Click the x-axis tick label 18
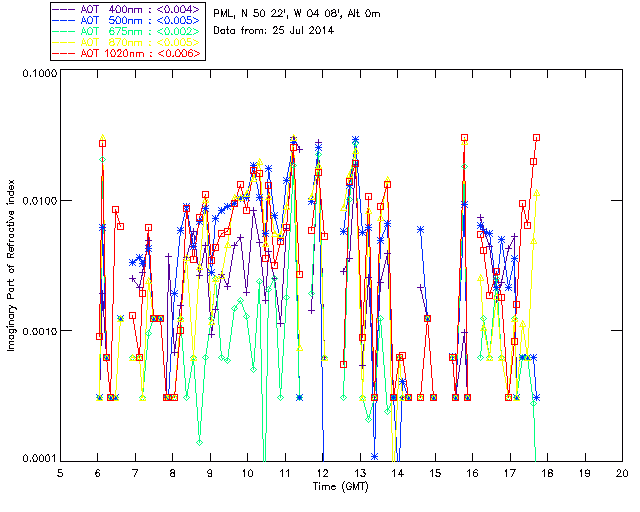This screenshot has height=512, width=640. pos(547,473)
